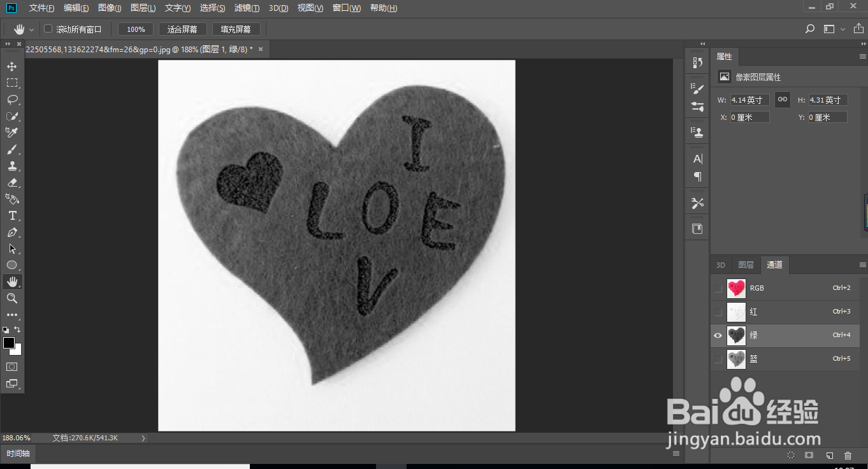Toggle width-height link constraint
The height and width of the screenshot is (469, 868).
[x=783, y=99]
